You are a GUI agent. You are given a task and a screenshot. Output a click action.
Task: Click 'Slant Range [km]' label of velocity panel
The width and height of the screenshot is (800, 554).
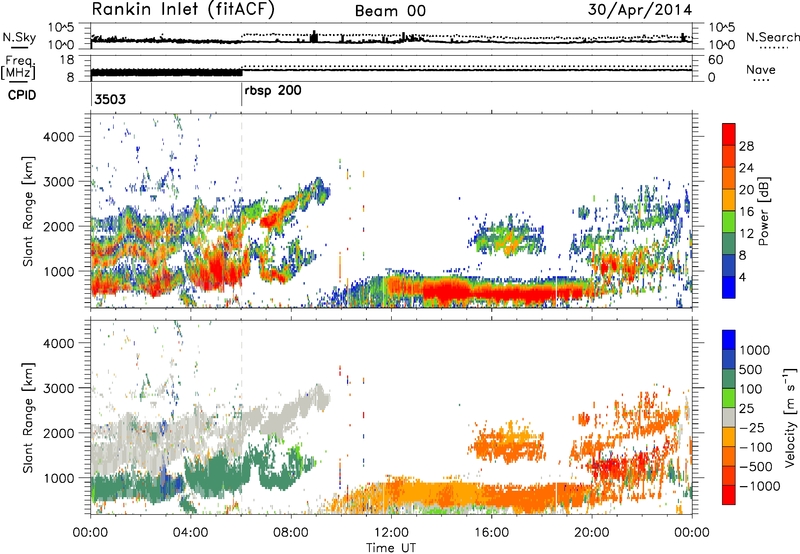pos(28,417)
